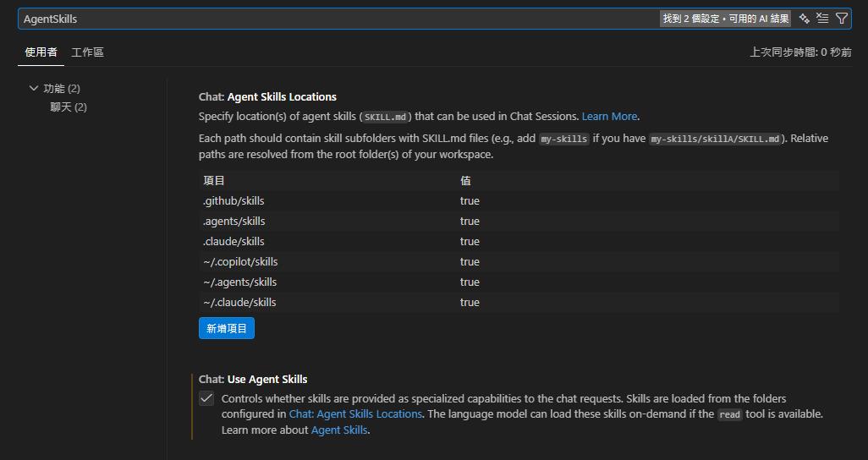Follow the Chat: Agent Skills Locations link
This screenshot has height=460, width=868.
click(355, 414)
